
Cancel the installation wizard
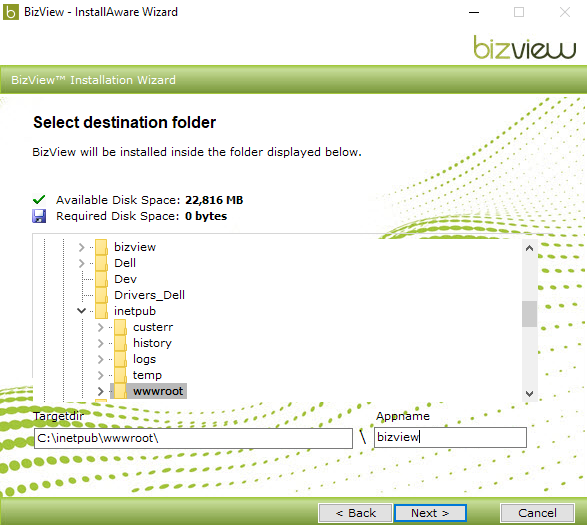click(537, 513)
